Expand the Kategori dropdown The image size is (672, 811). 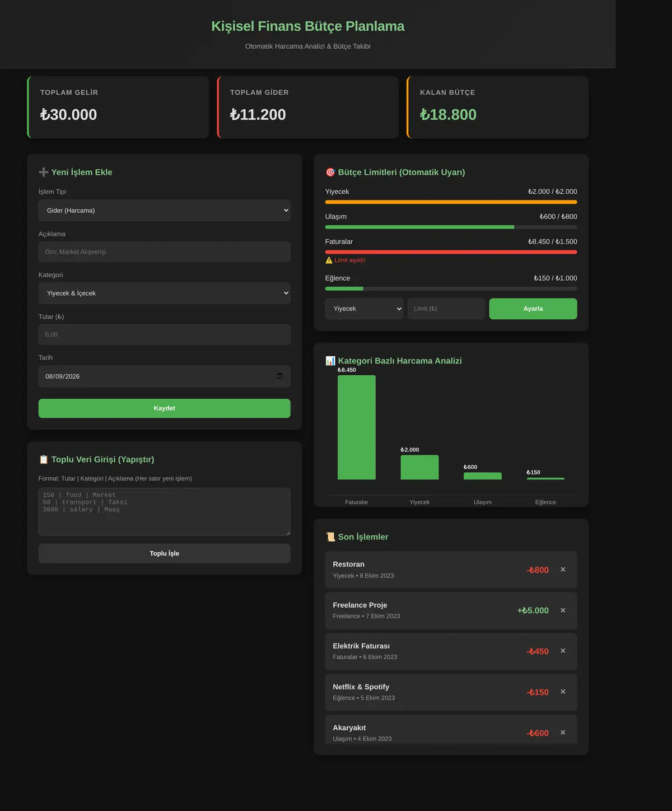point(165,293)
